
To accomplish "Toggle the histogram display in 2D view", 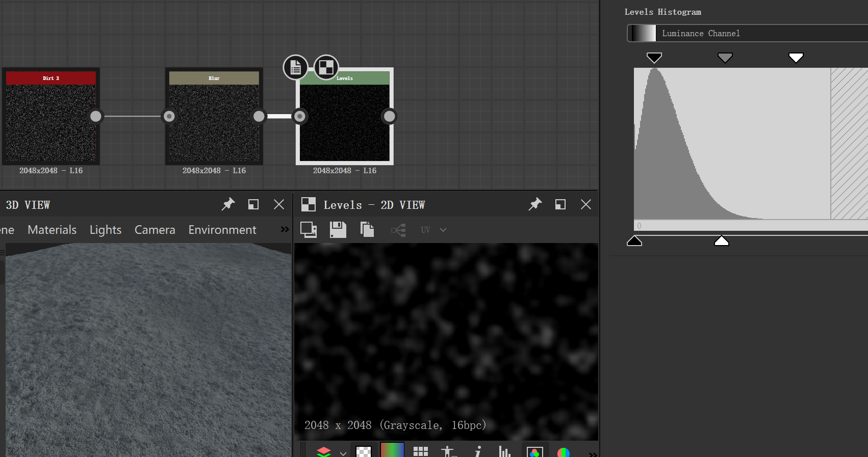I will [x=505, y=452].
